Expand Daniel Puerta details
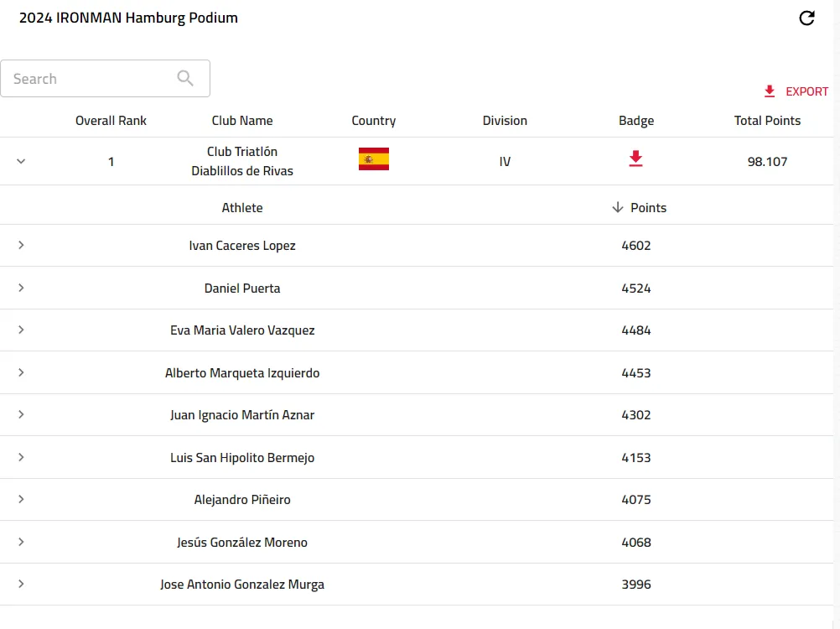 coord(22,288)
